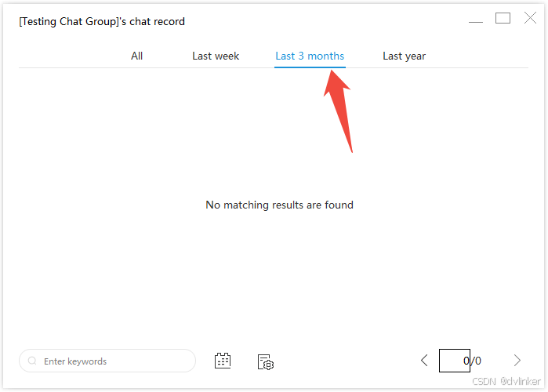Click the window title '[Testing Chat Group]'s chat record'
The width and height of the screenshot is (548, 392).
click(x=102, y=22)
